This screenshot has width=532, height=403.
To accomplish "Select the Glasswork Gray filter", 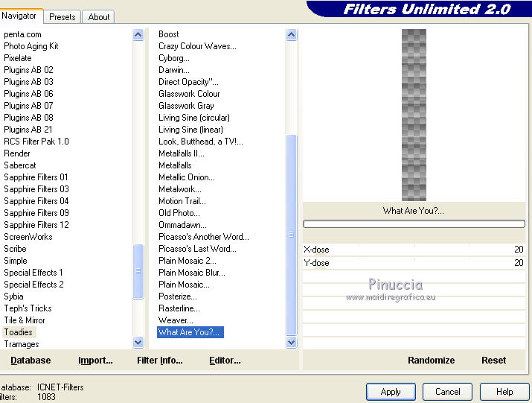I will (186, 106).
